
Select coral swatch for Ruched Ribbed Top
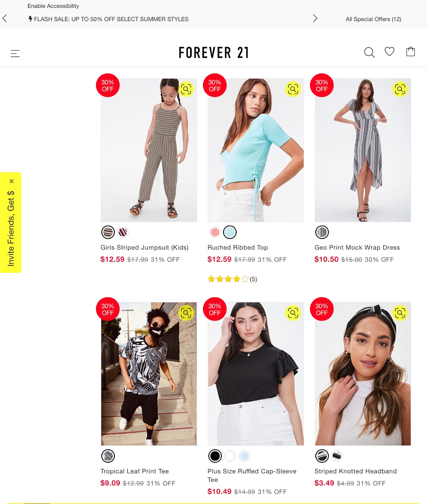pos(215,232)
